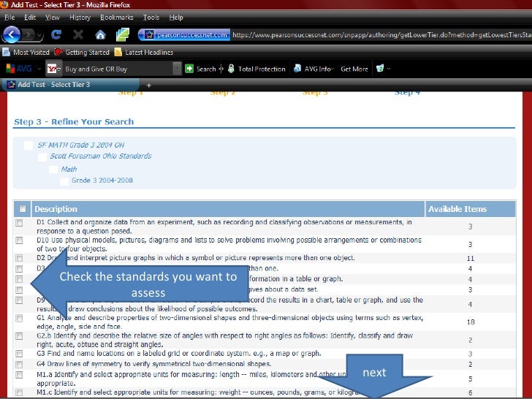Open the AVG Info menu
The width and height of the screenshot is (532, 399).
pyautogui.click(x=313, y=69)
